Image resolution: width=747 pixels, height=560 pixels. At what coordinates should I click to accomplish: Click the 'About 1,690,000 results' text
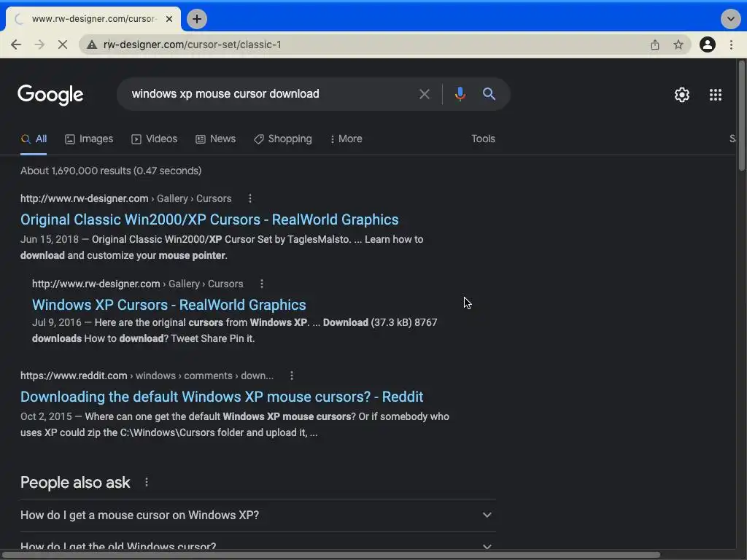(111, 171)
